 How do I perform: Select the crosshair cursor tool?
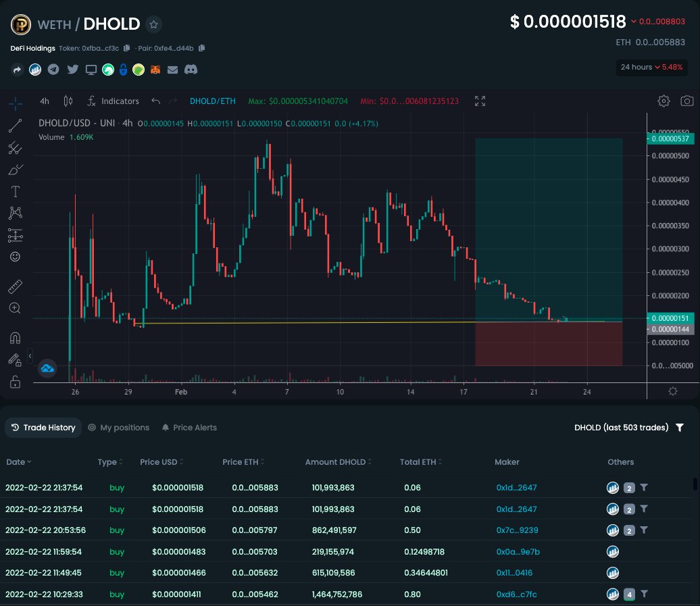pyautogui.click(x=15, y=103)
